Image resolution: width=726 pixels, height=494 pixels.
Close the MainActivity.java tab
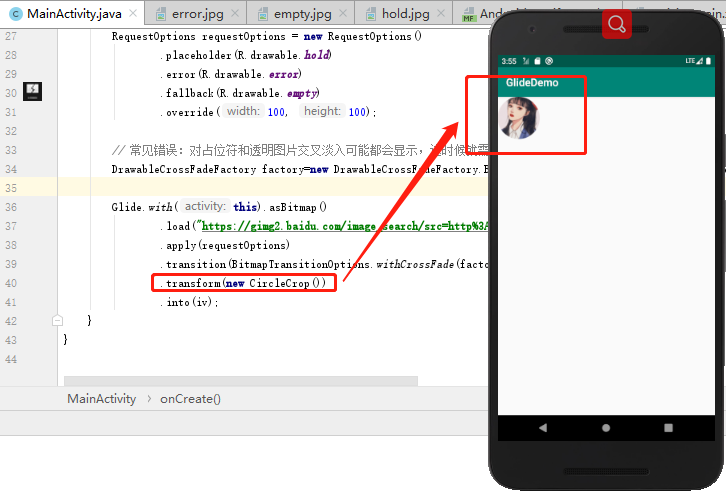tap(133, 13)
